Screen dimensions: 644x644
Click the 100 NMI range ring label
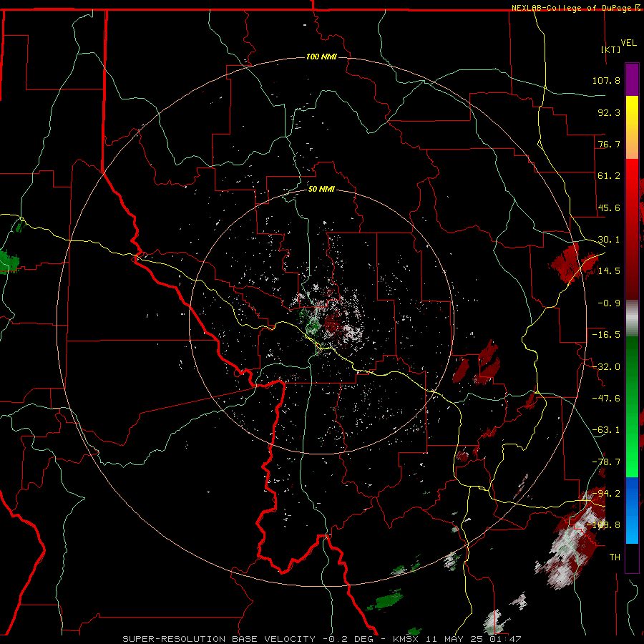tap(321, 57)
